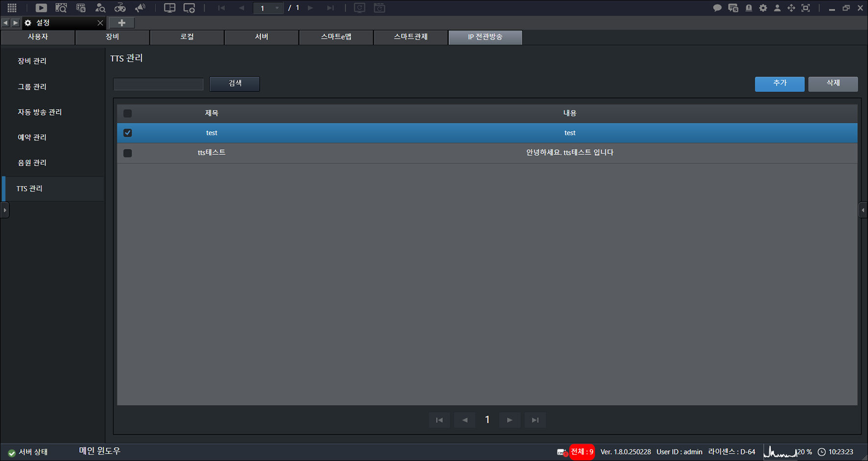The width and height of the screenshot is (868, 461).
Task: Open 예약 관리 in sidebar
Action: 32,138
